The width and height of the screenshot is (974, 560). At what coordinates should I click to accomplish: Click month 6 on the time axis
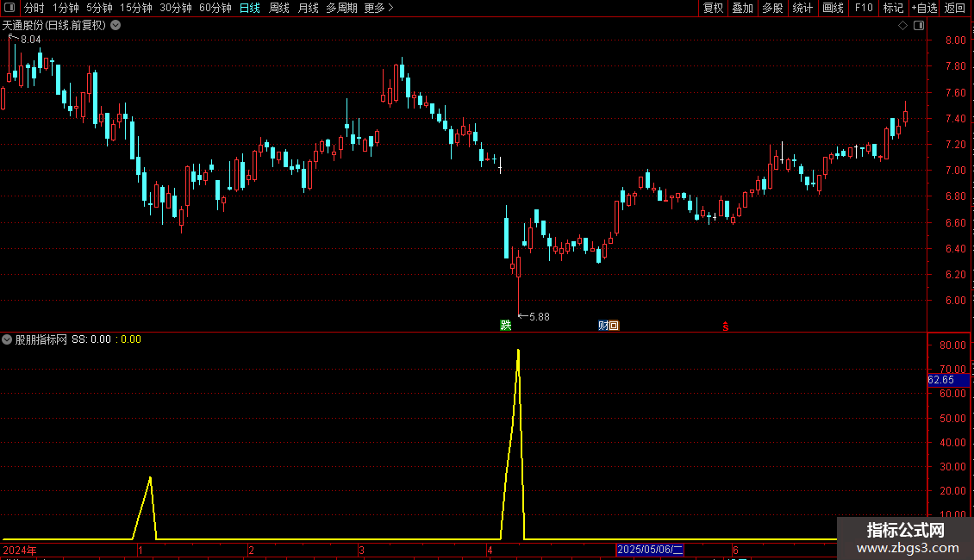click(x=735, y=550)
